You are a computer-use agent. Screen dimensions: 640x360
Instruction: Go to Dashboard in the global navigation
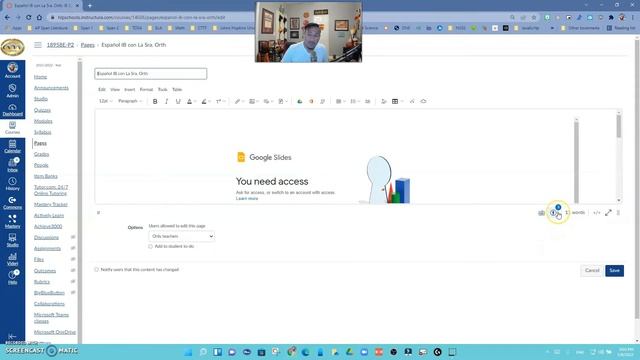pyautogui.click(x=13, y=109)
